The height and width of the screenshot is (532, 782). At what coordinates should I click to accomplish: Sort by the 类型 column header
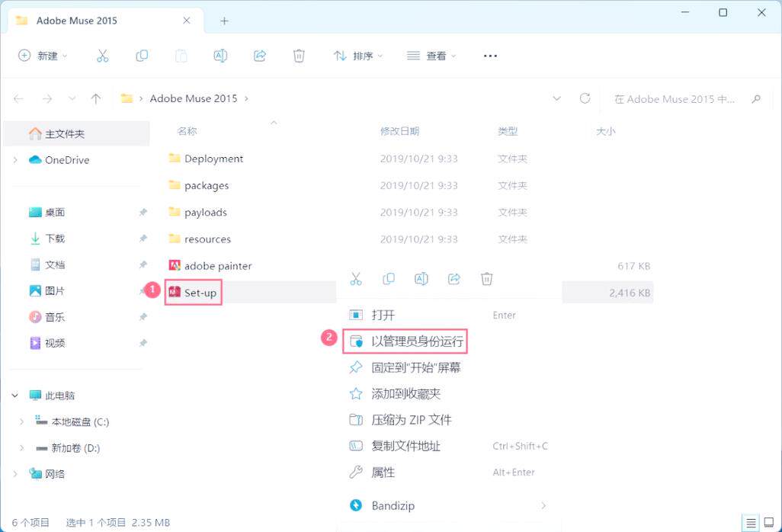(x=508, y=131)
